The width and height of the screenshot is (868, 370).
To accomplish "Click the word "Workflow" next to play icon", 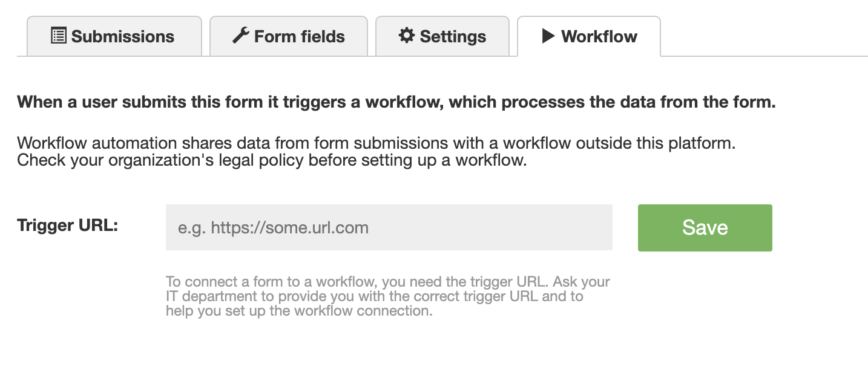I will (599, 36).
